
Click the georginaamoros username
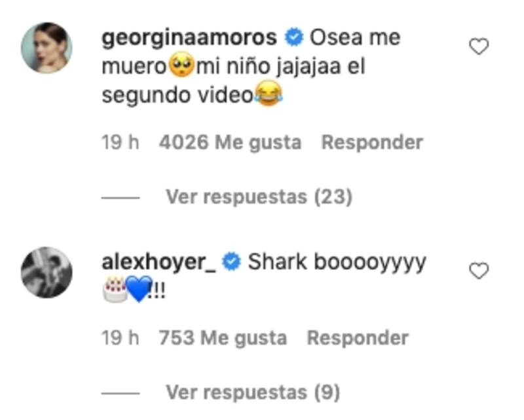coord(189,38)
